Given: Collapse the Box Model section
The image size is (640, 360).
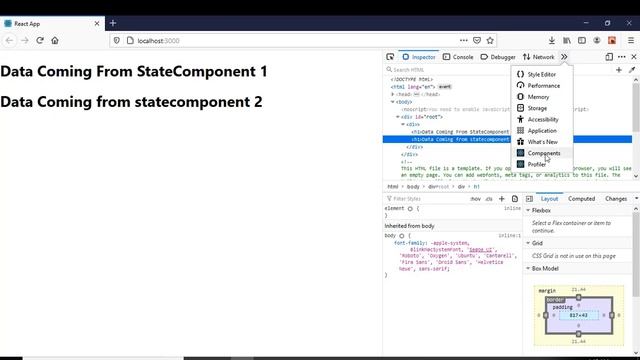Looking at the screenshot, I should pos(528,269).
